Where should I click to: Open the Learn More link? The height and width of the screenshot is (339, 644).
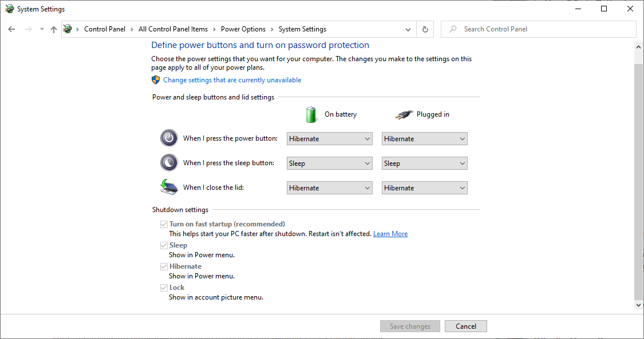pos(390,234)
